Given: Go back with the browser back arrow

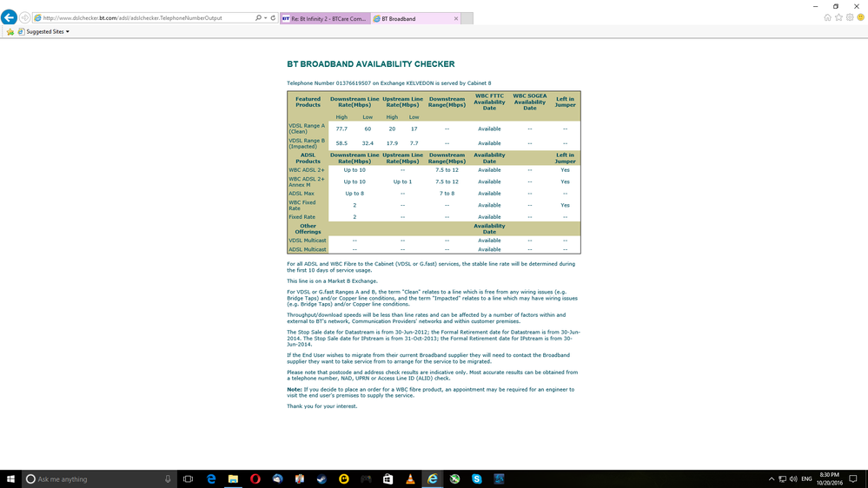Looking at the screenshot, I should click(9, 17).
